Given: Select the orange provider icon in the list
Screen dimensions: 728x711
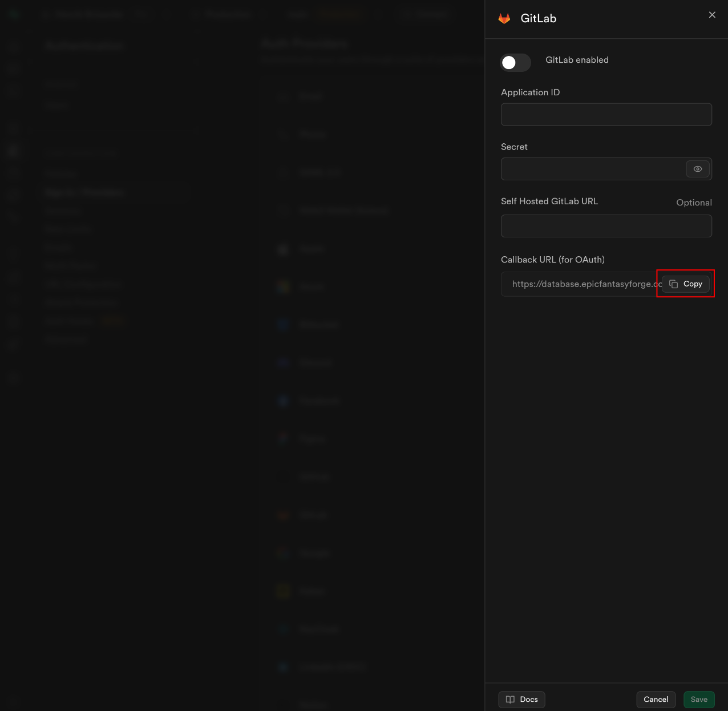Looking at the screenshot, I should click(x=282, y=515).
